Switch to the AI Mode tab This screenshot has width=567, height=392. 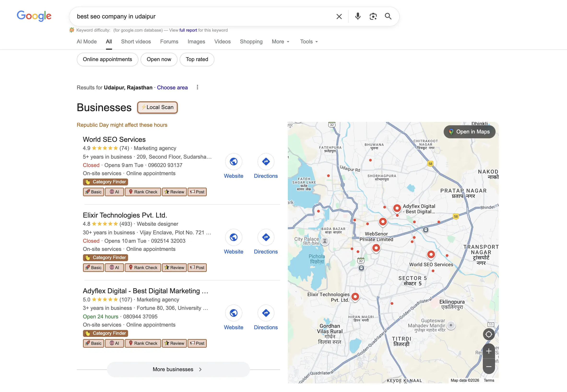click(x=87, y=42)
